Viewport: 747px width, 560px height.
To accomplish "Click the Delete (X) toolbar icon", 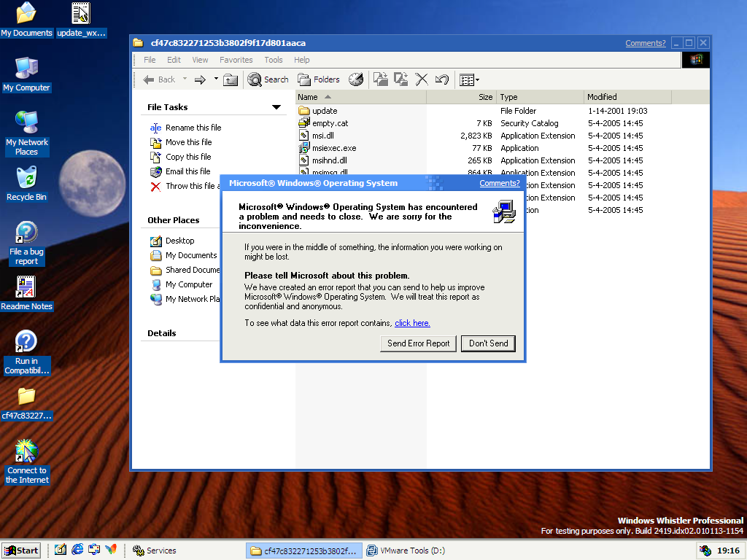I will (421, 79).
